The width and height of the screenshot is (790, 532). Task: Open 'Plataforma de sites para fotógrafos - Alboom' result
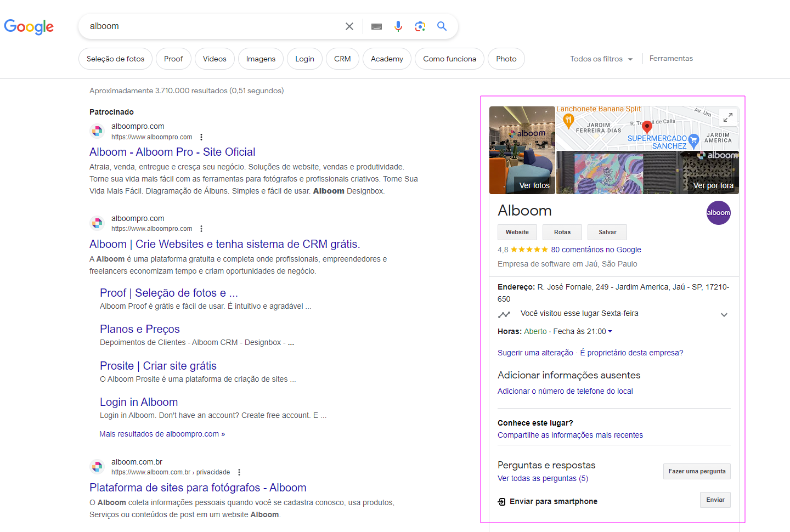(x=198, y=488)
